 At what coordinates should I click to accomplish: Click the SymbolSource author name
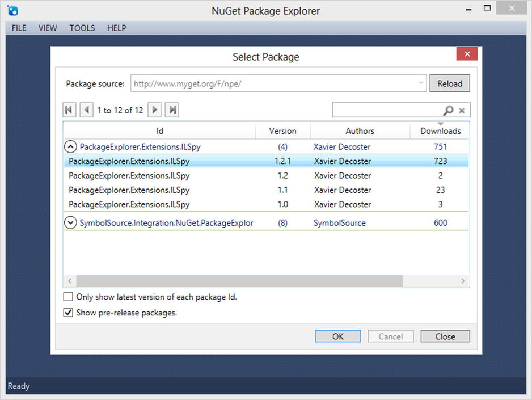click(339, 223)
